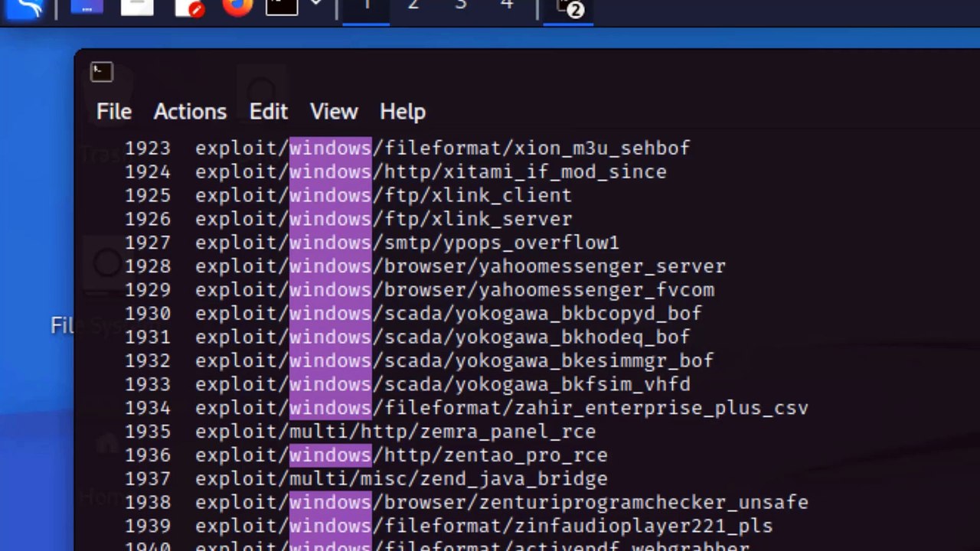This screenshot has width=980, height=551.
Task: Click the index number 1937
Action: tap(148, 479)
